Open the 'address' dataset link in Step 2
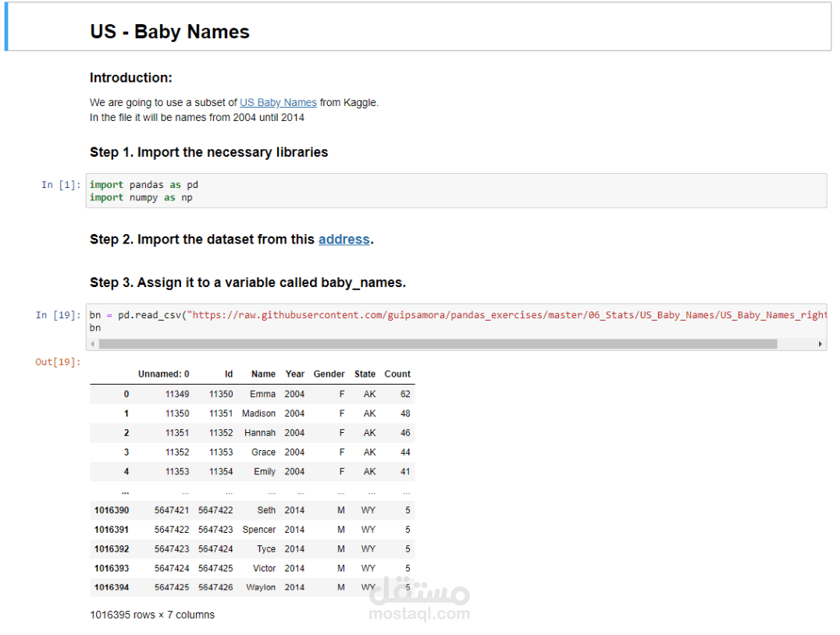 344,239
